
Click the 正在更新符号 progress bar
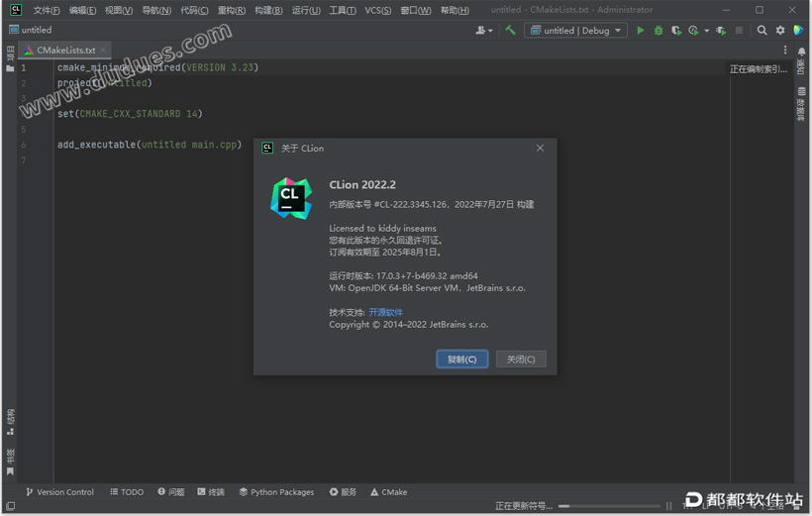pyautogui.click(x=610, y=506)
